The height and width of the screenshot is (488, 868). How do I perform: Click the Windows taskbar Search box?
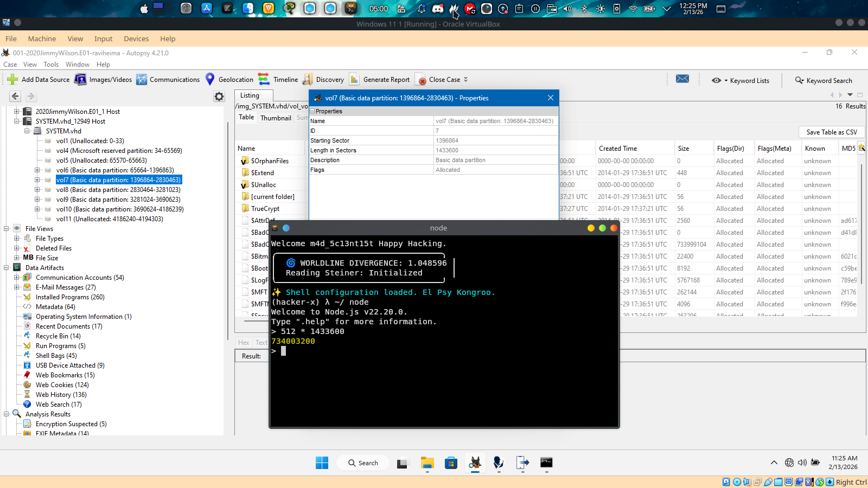362,463
